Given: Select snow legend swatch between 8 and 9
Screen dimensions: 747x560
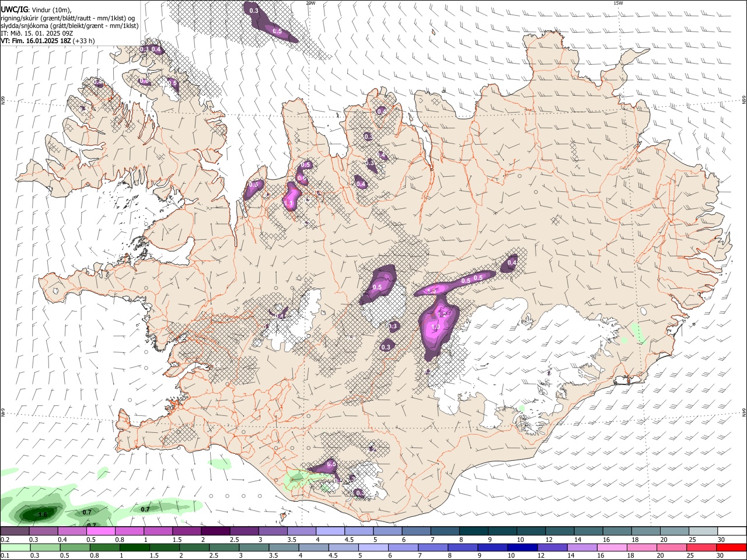Looking at the screenshot, I should (474, 531).
